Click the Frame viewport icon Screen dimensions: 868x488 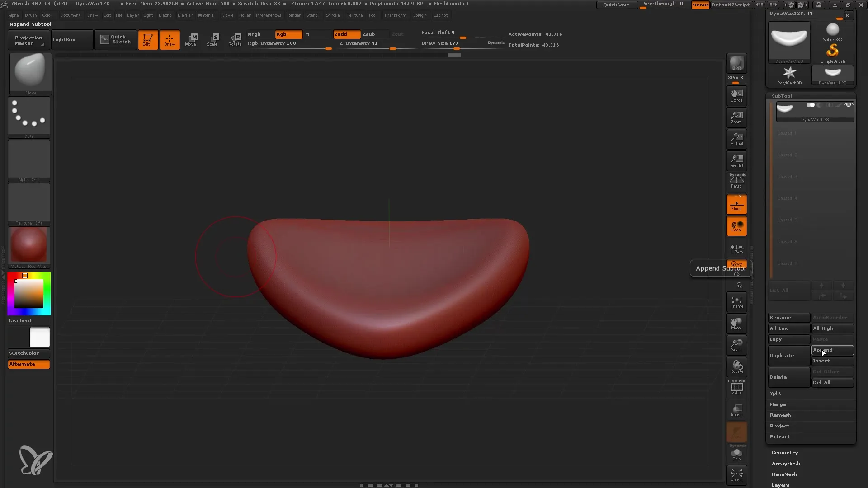tap(737, 302)
